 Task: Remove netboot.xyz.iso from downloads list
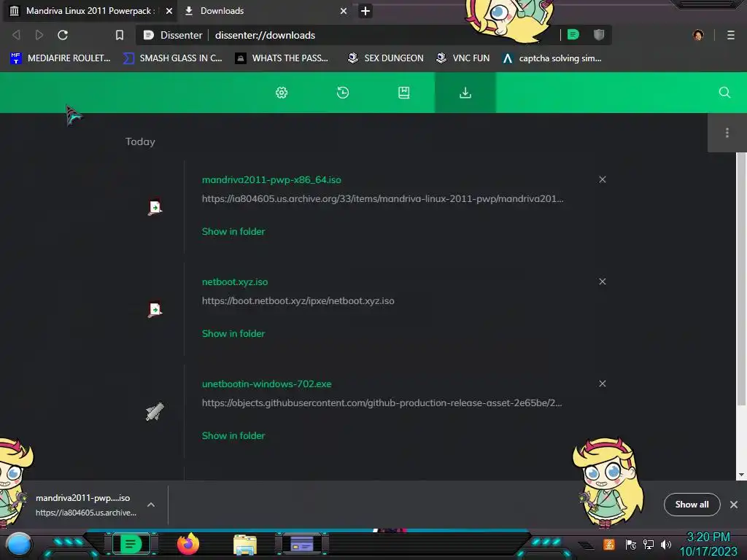coord(602,281)
